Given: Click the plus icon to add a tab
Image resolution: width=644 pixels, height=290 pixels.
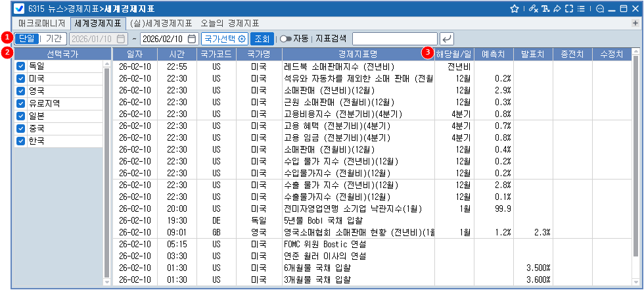Looking at the screenshot, I should 635,23.
